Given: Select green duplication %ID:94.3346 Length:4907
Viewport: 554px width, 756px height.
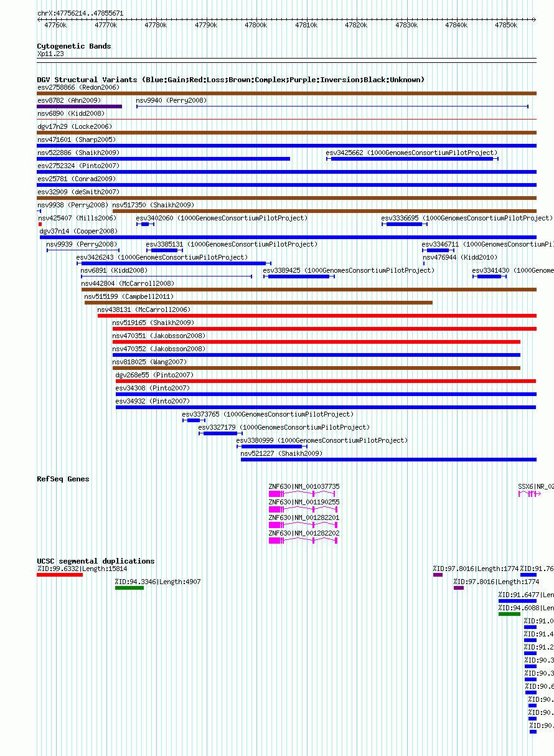Looking at the screenshot, I should point(129,588).
